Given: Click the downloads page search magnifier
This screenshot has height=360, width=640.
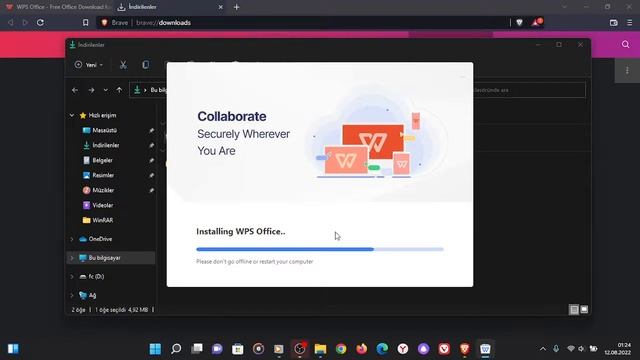Looking at the screenshot, I should pyautogui.click(x=625, y=44).
